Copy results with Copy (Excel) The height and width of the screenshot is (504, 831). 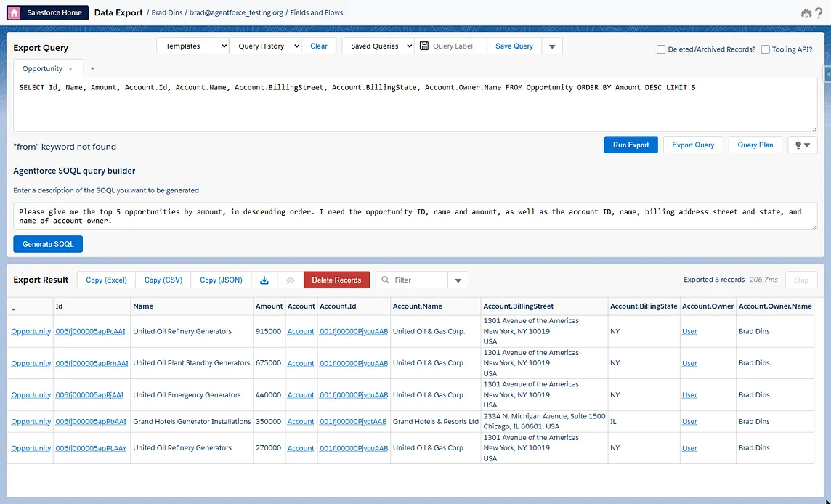pos(107,280)
